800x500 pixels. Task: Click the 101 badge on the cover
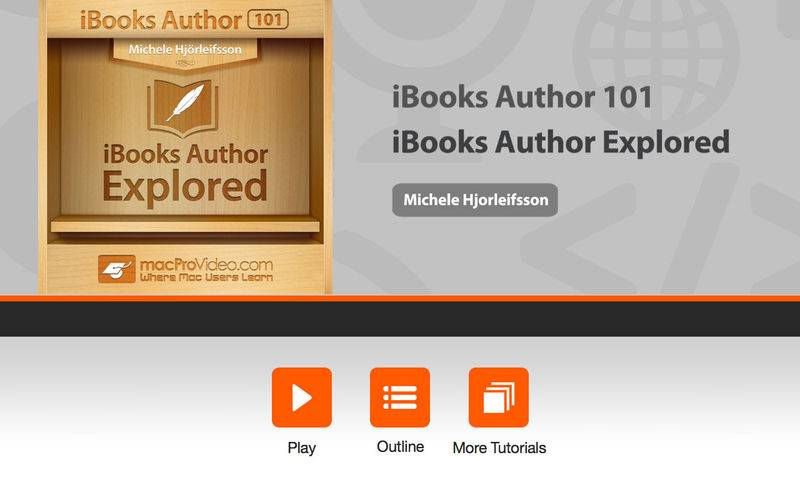(268, 20)
